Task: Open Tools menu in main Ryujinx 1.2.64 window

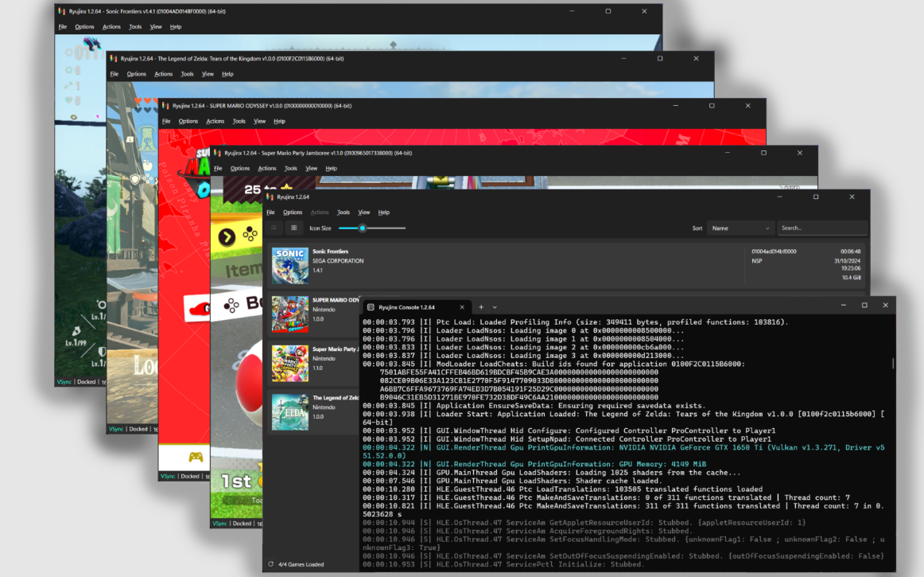Action: point(343,212)
